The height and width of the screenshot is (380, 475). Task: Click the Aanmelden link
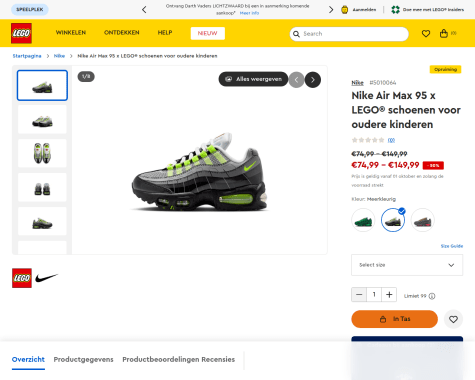click(x=364, y=10)
